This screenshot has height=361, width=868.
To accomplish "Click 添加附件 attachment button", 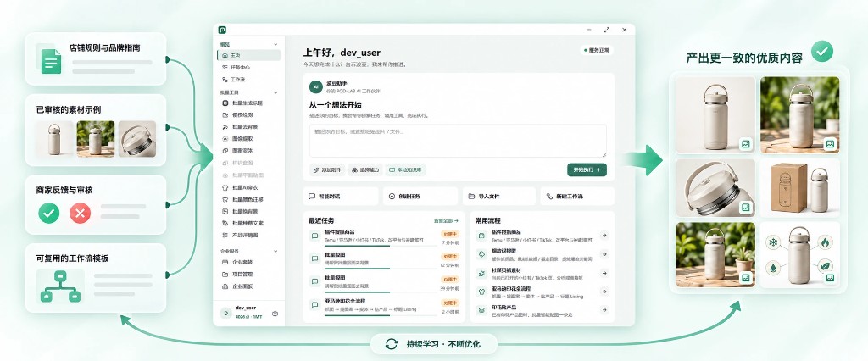I will tap(328, 170).
